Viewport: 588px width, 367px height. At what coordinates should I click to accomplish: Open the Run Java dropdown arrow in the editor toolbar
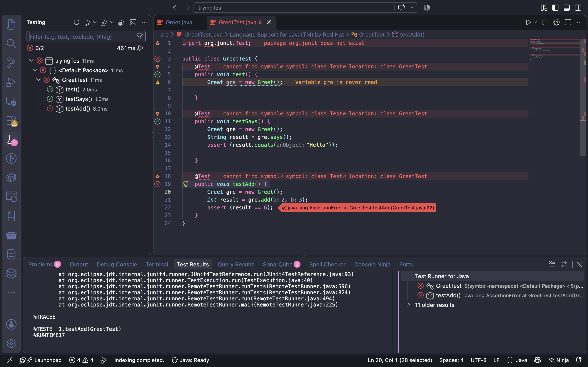[535, 22]
